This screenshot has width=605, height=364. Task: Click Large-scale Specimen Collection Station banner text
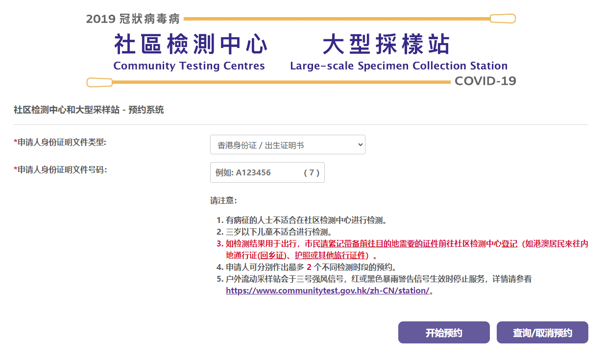(x=399, y=66)
